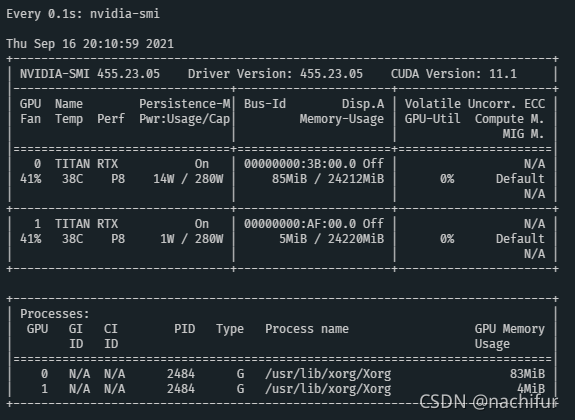Click the 'Compute M.' column header

click(x=509, y=119)
